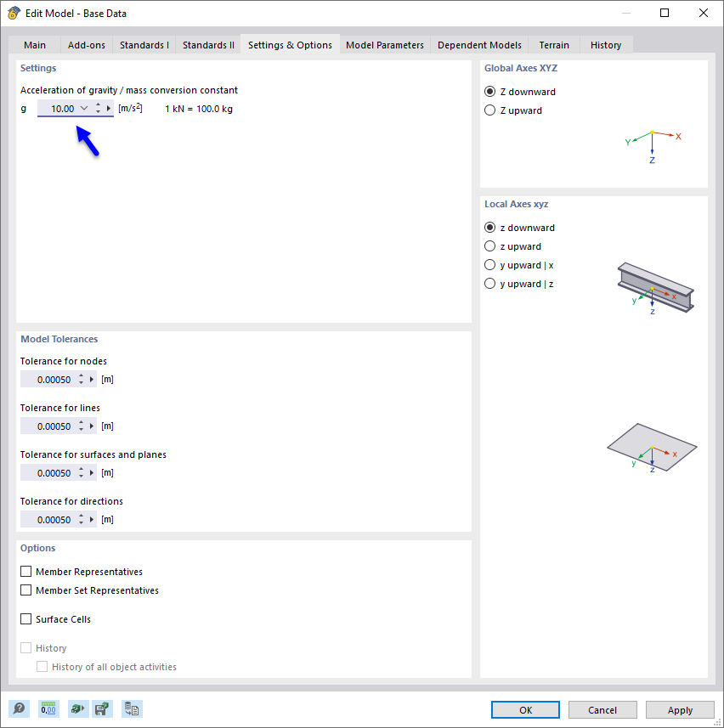724x728 pixels.
Task: Click the surface local axes illustration
Action: [x=652, y=448]
